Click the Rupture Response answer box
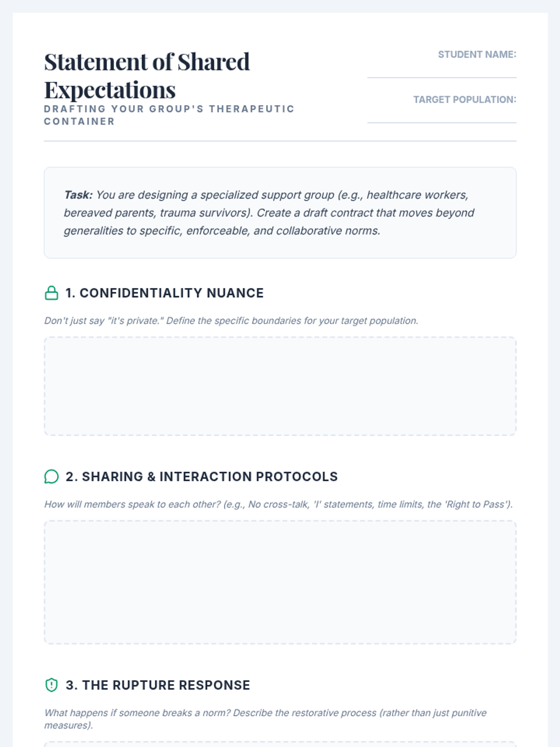Image resolution: width=560 pixels, height=747 pixels. tap(280, 744)
